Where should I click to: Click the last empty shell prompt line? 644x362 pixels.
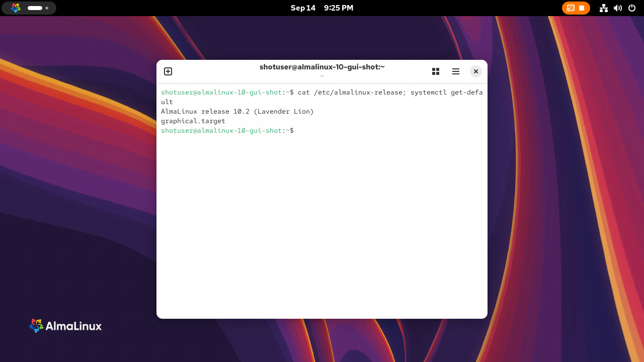[x=227, y=130]
